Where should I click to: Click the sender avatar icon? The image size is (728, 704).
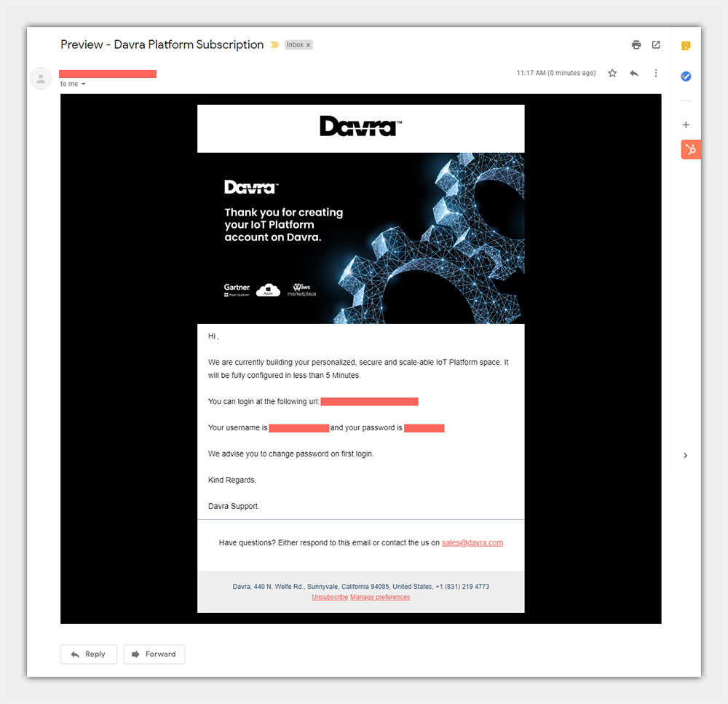[x=41, y=79]
